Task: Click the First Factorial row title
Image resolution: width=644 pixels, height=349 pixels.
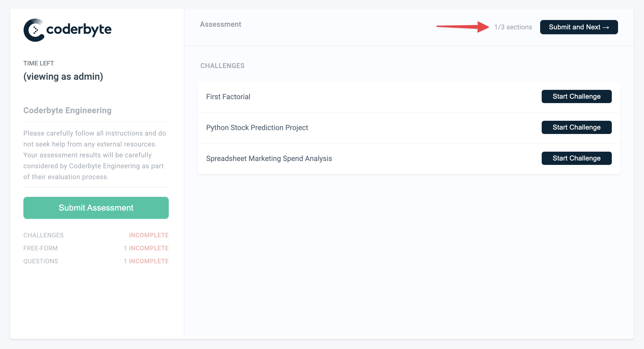Action: point(228,97)
